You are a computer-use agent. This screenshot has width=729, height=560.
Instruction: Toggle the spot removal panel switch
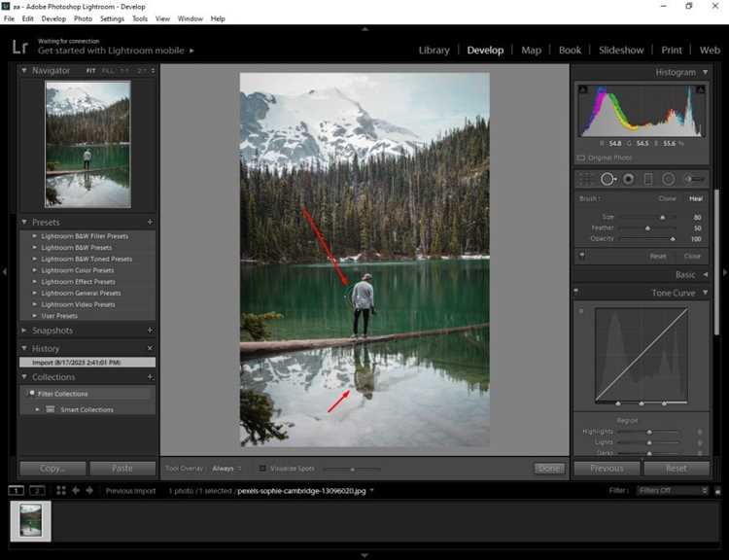581,256
